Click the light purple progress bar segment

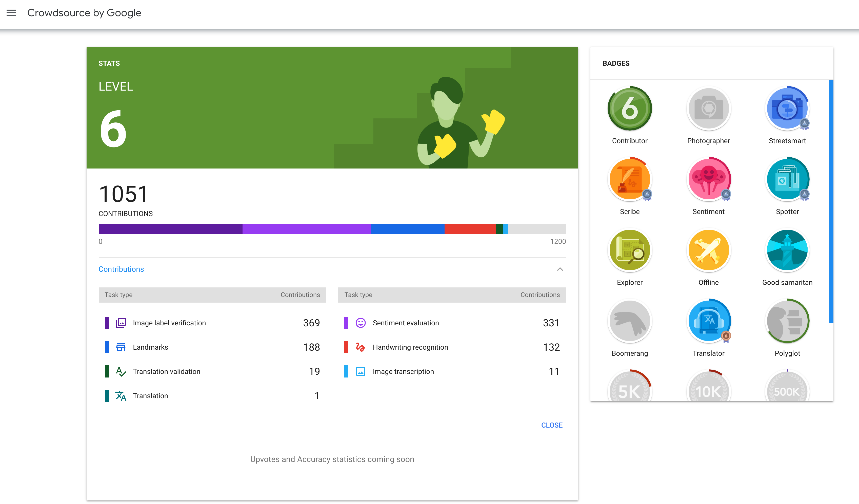point(306,229)
